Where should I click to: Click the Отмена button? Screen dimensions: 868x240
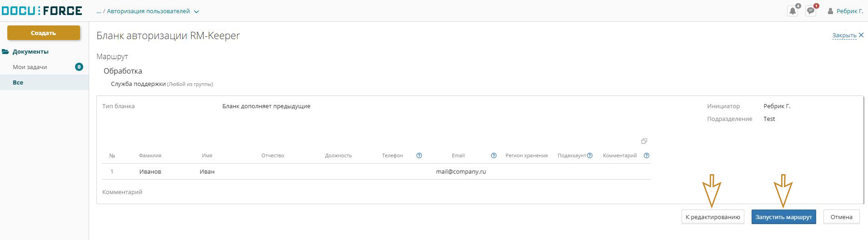tap(841, 217)
